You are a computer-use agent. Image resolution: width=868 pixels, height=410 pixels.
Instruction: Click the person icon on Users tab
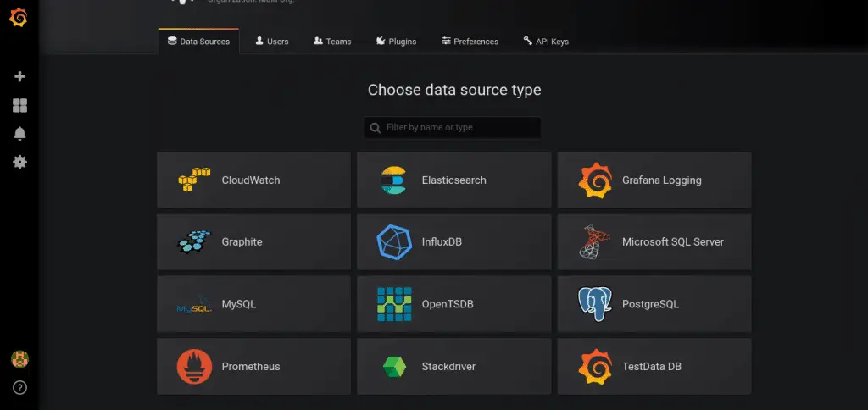tap(259, 41)
